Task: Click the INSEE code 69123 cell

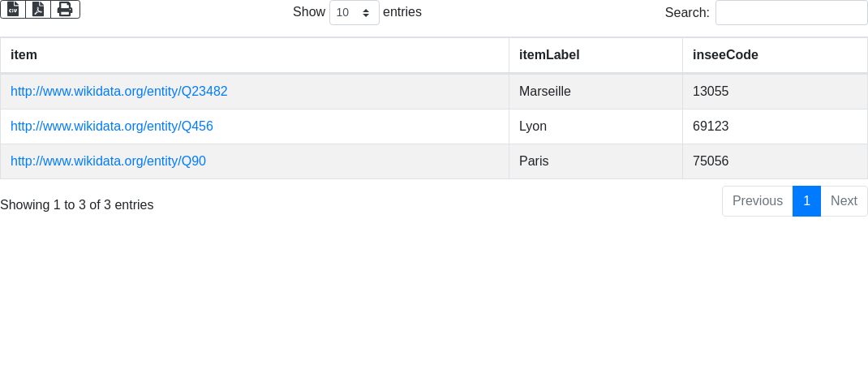Action: (711, 127)
